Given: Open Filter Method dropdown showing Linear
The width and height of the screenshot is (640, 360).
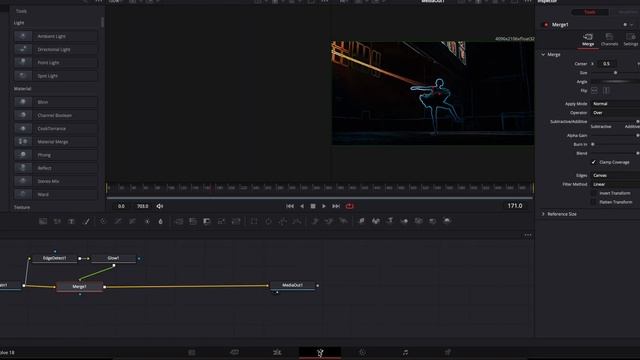Looking at the screenshot, I should [x=615, y=184].
